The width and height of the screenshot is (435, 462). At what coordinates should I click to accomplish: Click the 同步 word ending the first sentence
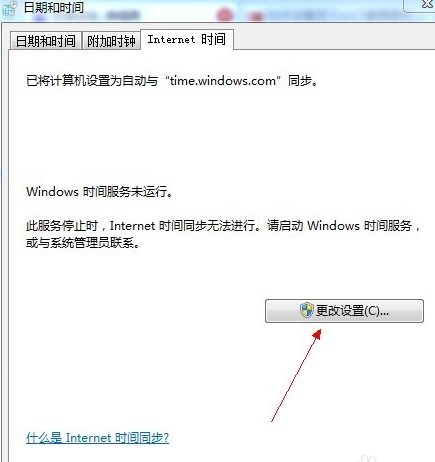click(x=300, y=81)
